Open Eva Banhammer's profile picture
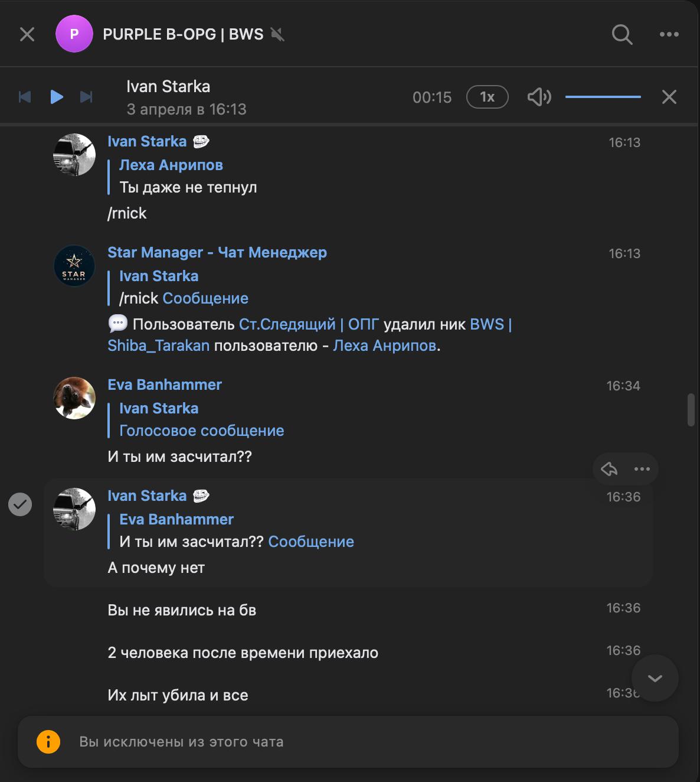This screenshot has width=700, height=782. (x=74, y=398)
